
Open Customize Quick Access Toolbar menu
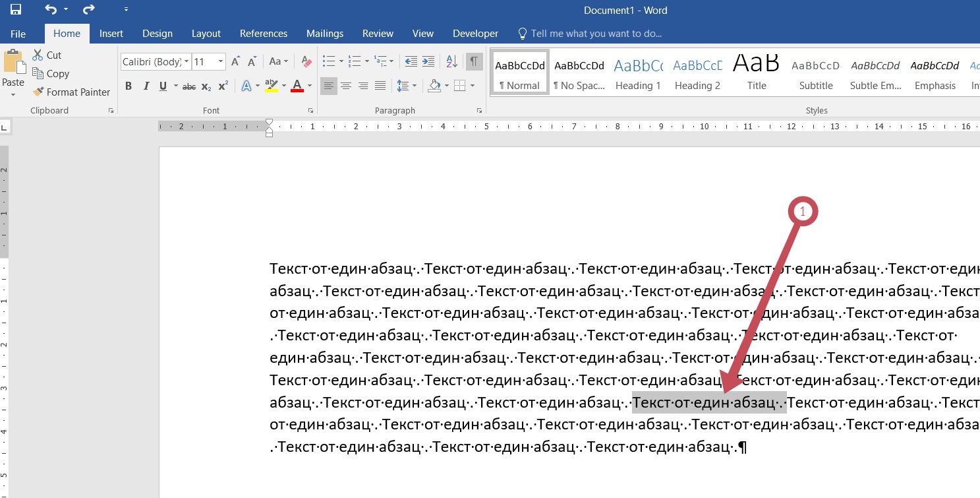126,10
